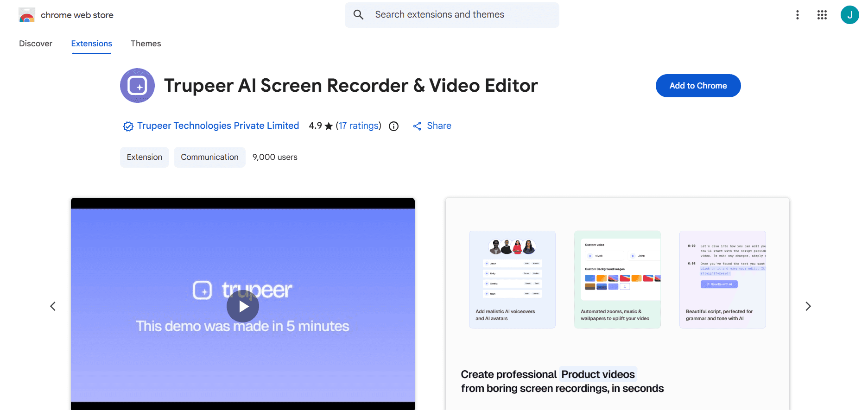Open the account avatar J
Screen dimensions: 868x410
pos(850,15)
